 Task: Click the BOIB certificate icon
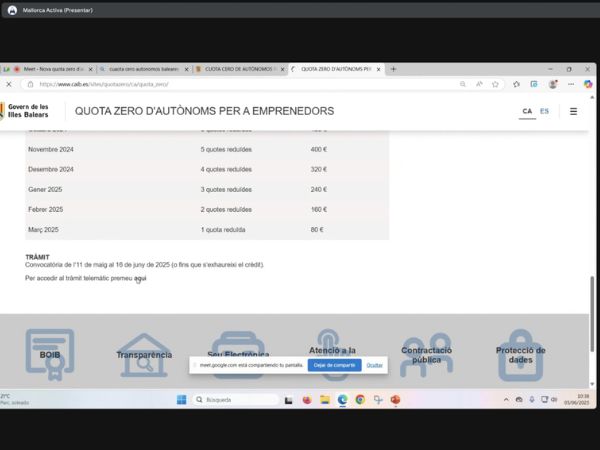pyautogui.click(x=50, y=354)
